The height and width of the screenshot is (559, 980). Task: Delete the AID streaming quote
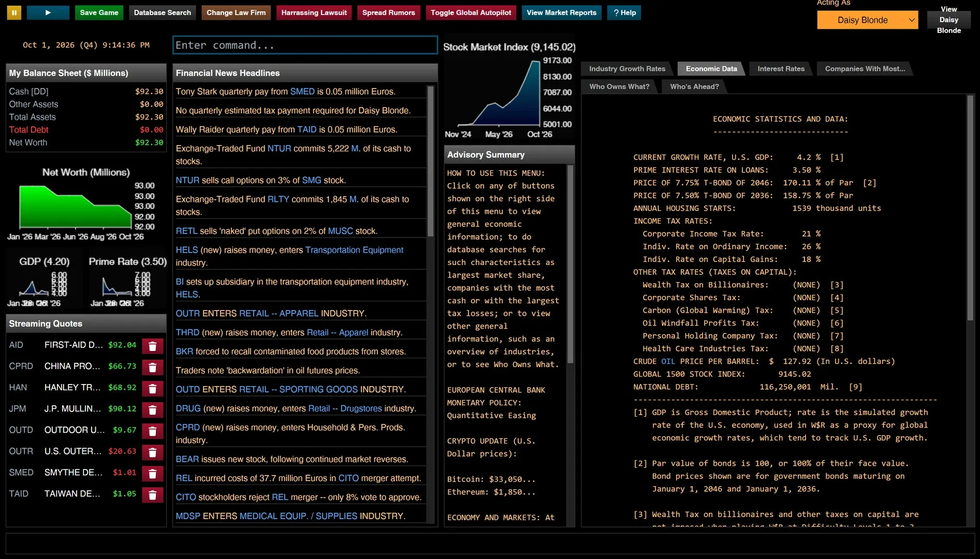153,346
